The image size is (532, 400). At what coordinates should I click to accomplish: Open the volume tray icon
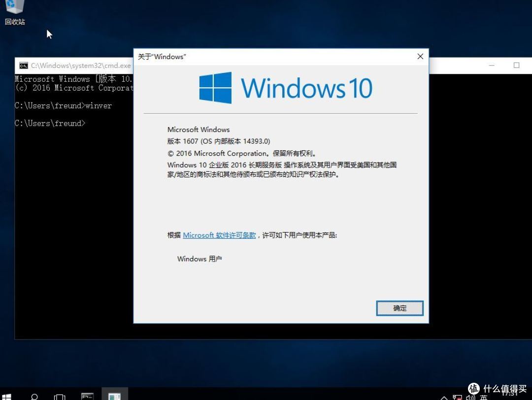[x=470, y=397]
